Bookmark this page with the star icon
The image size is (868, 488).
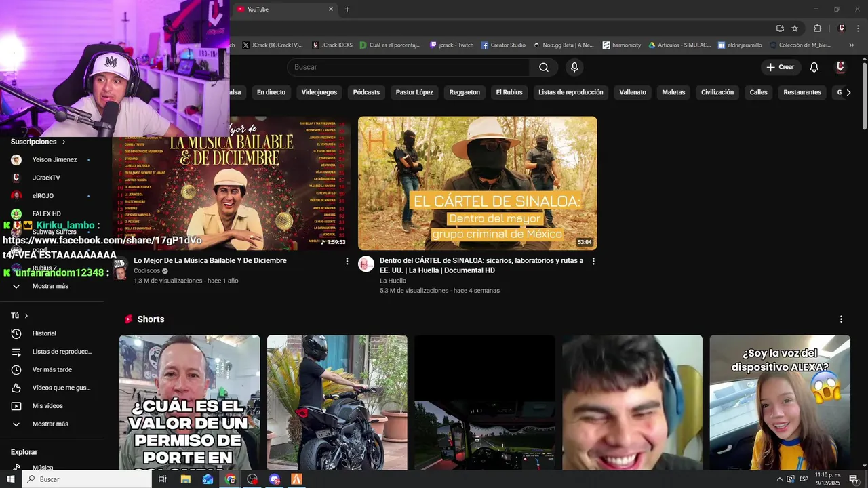[795, 28]
